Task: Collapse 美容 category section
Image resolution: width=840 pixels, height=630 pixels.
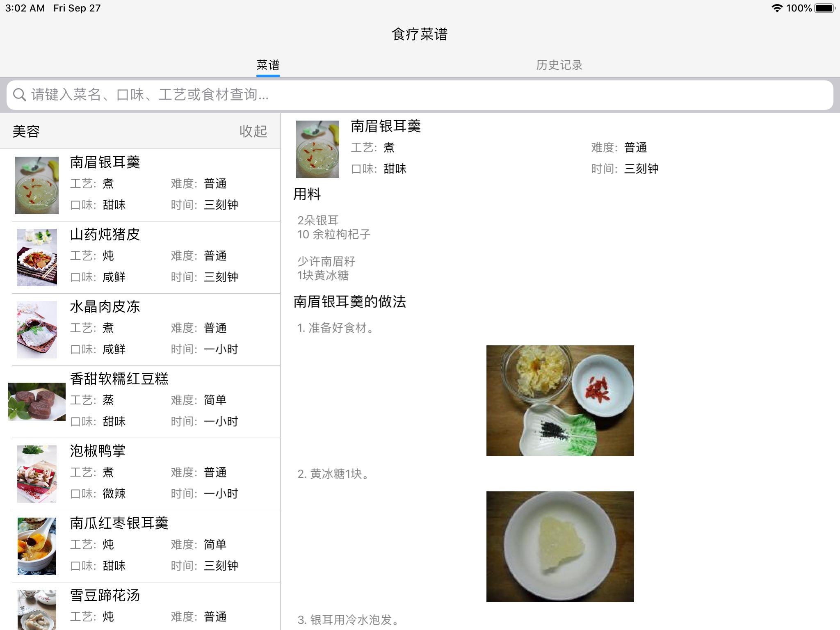Action: click(x=253, y=131)
